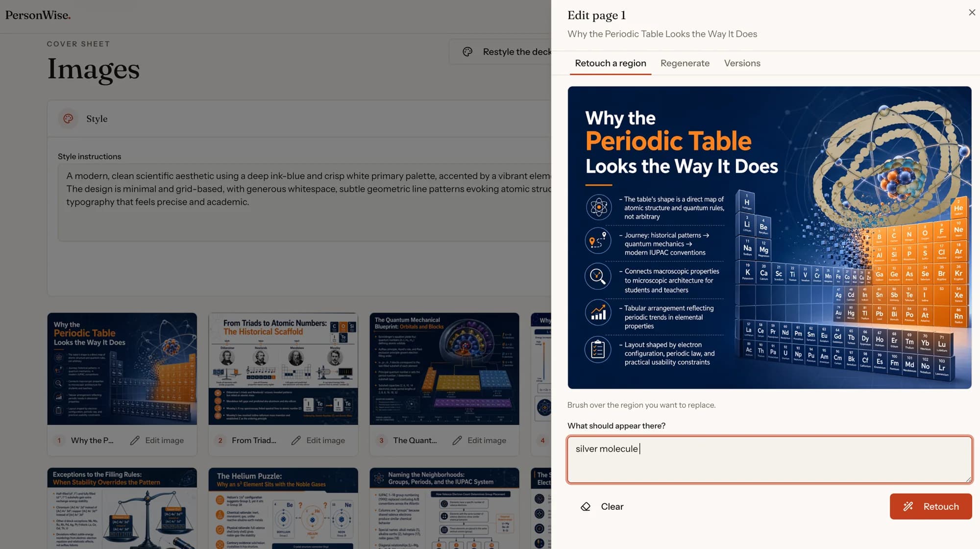Click the panel subtitle 'Why the Periodic Table Looks the Way It Does'
Screen dimensions: 980x549
pos(662,34)
